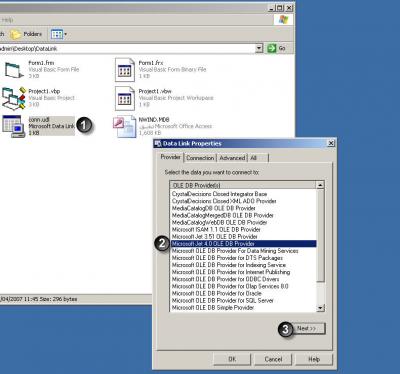Viewport: 400px width, 374px height.
Task: Select the Project1.vbp project icon
Action: click(14, 98)
